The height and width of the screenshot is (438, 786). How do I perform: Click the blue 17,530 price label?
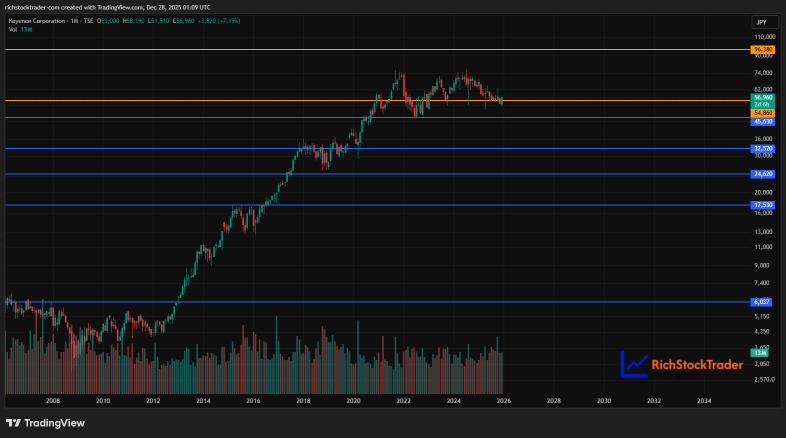tap(762, 205)
